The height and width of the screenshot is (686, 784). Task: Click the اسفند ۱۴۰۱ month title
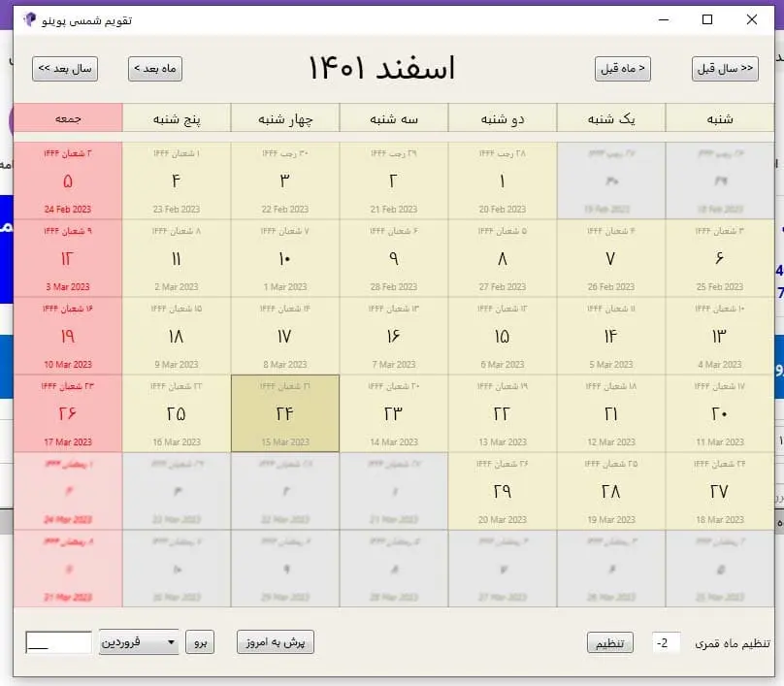click(x=382, y=68)
